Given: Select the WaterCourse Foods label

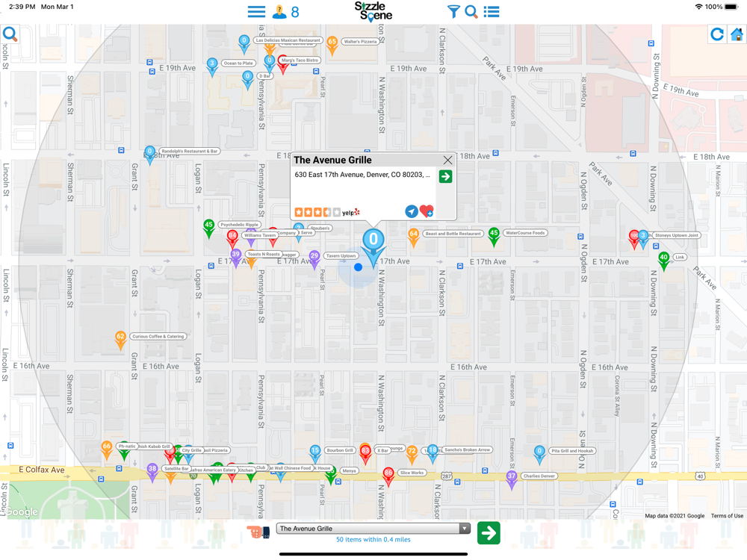Looking at the screenshot, I should tap(525, 233).
